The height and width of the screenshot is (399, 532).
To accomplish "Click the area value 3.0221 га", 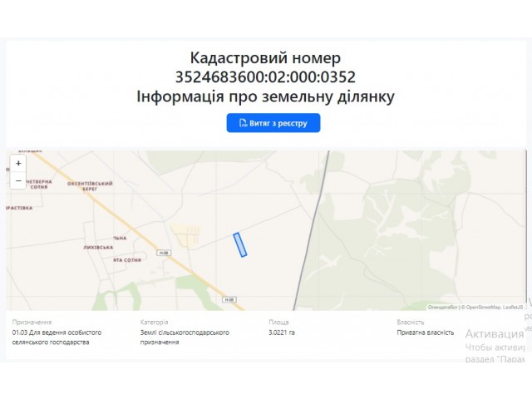I will 282,332.
